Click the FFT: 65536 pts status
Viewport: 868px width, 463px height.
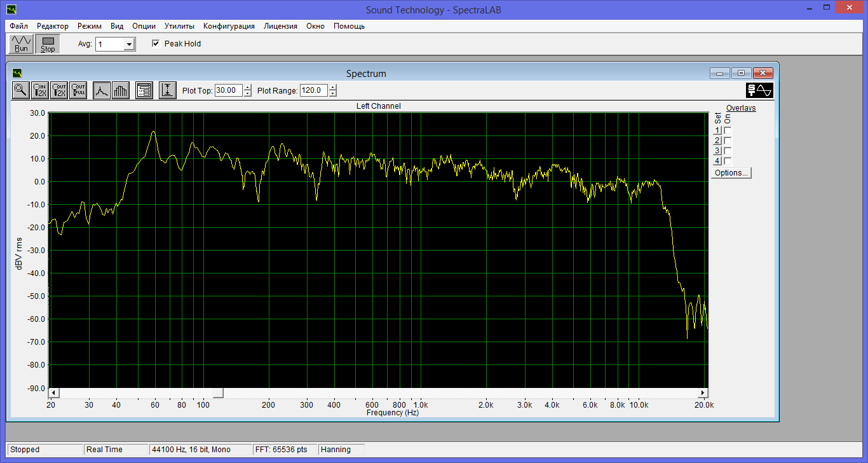click(285, 450)
